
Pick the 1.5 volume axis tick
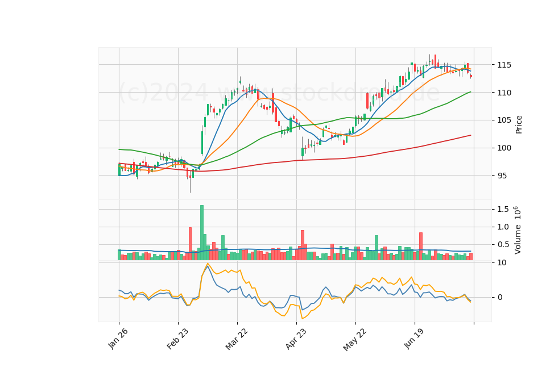503,209
